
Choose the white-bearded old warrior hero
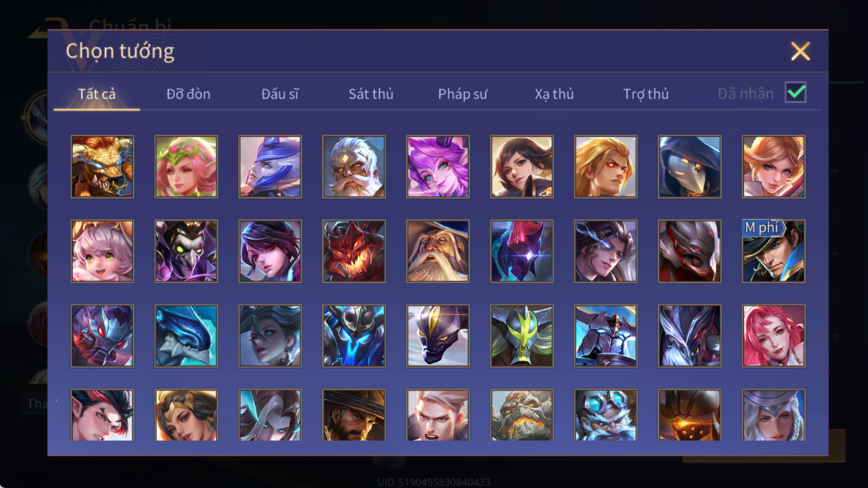click(x=354, y=167)
